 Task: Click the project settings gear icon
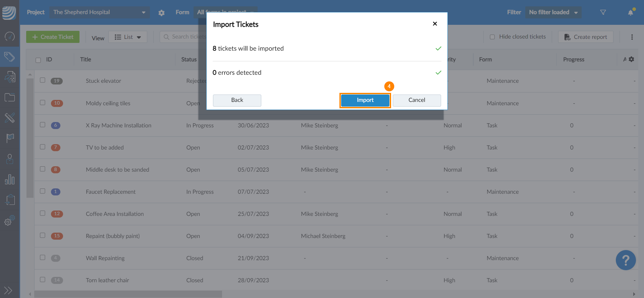[x=161, y=13]
